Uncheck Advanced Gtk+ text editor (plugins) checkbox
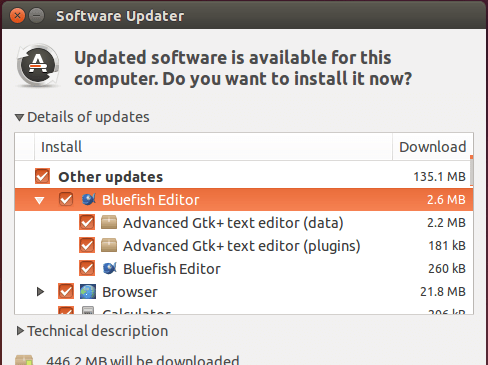 coord(87,245)
